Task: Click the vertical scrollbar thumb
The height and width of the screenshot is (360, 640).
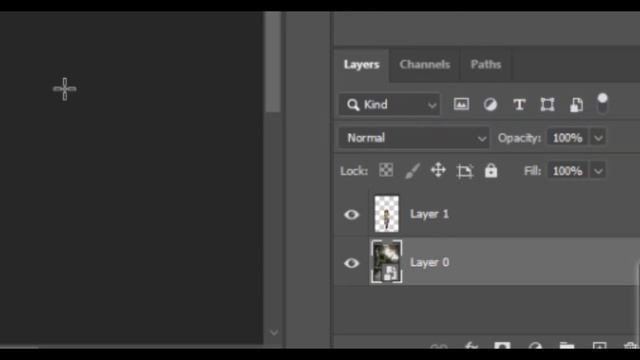Action: [x=273, y=62]
